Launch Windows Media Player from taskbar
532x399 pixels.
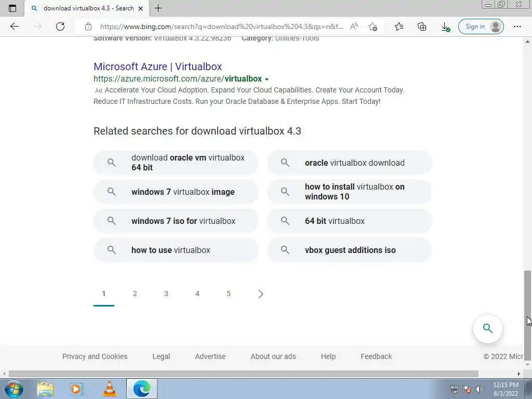pos(77,389)
